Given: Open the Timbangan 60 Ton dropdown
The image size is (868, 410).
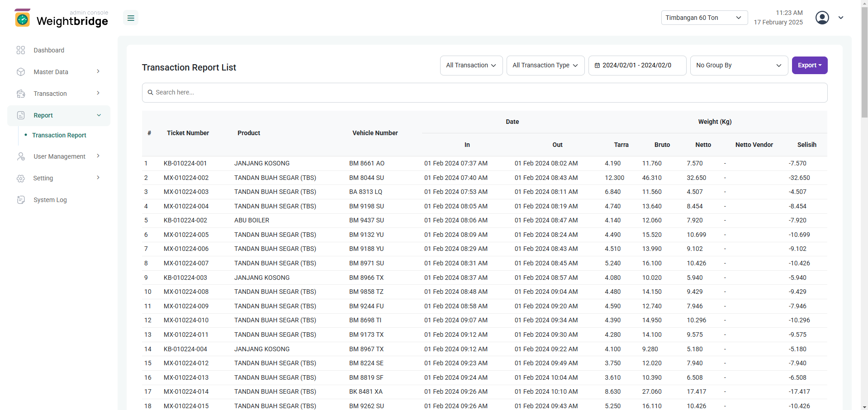Looking at the screenshot, I should tap(704, 18).
